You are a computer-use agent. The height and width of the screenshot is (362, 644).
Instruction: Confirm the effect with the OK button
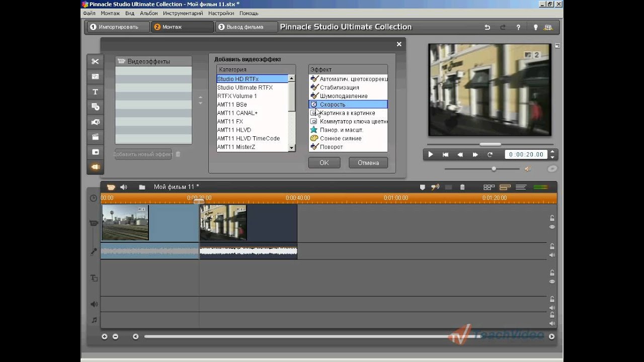(324, 162)
